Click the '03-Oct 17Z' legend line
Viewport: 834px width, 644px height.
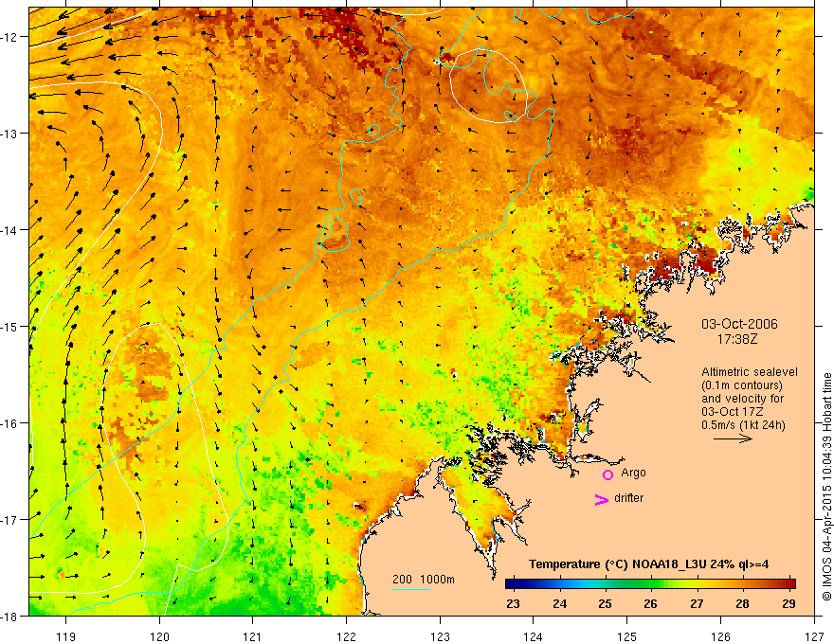731,412
